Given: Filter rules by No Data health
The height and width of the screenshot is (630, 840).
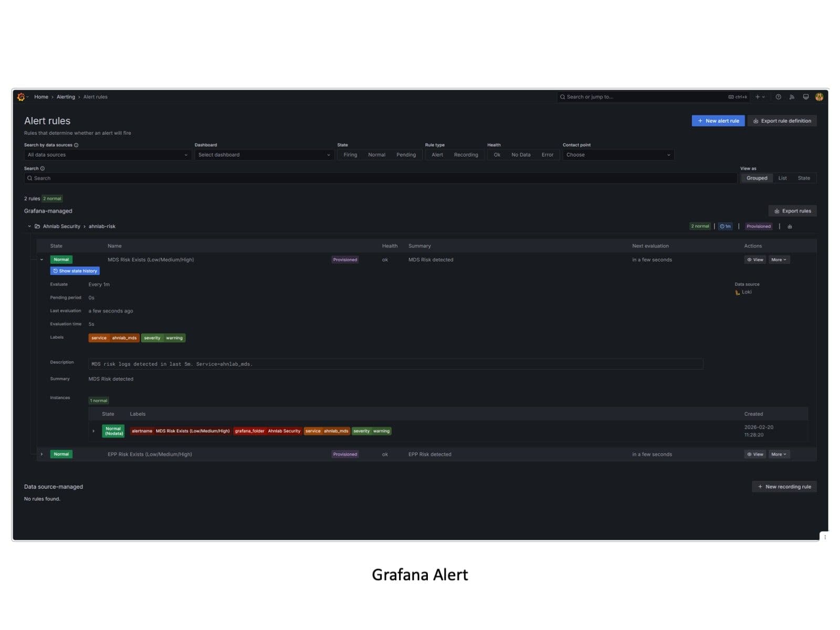Looking at the screenshot, I should [x=521, y=155].
